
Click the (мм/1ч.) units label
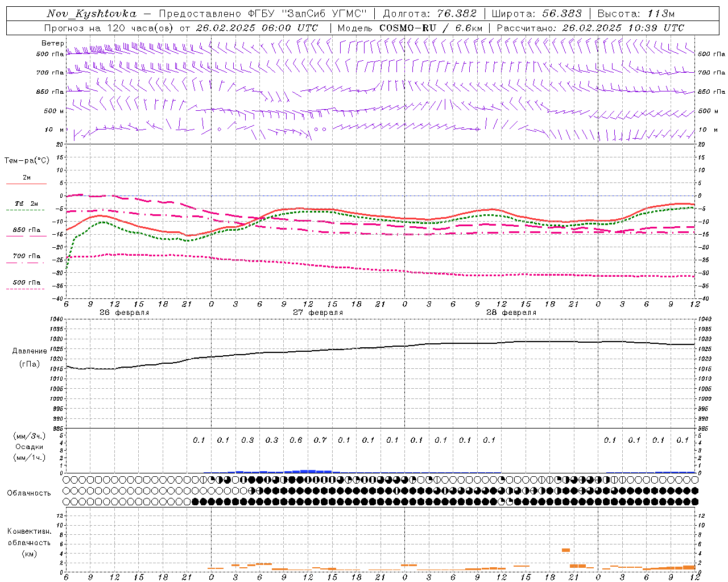[30, 458]
